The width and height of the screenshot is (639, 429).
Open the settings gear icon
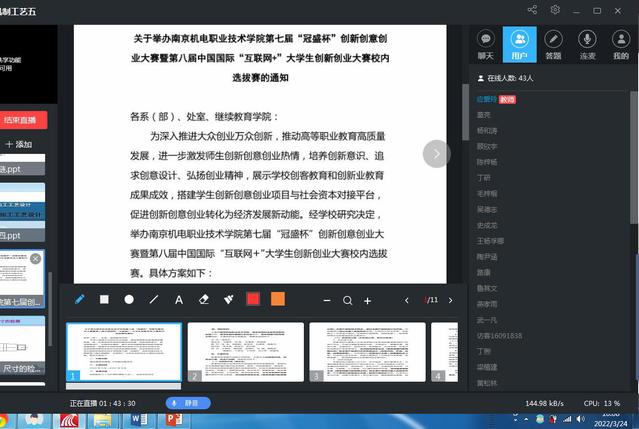[x=556, y=10]
